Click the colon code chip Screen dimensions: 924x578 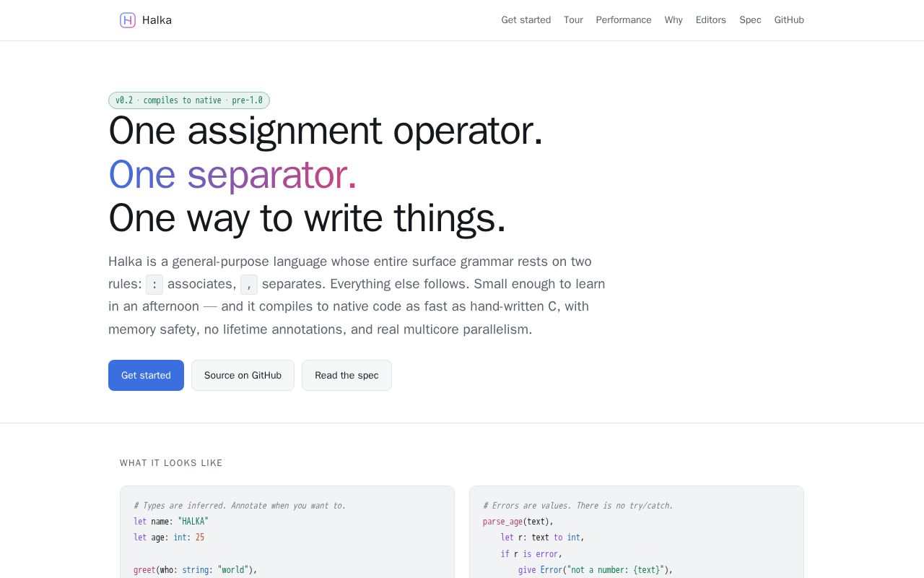(154, 285)
